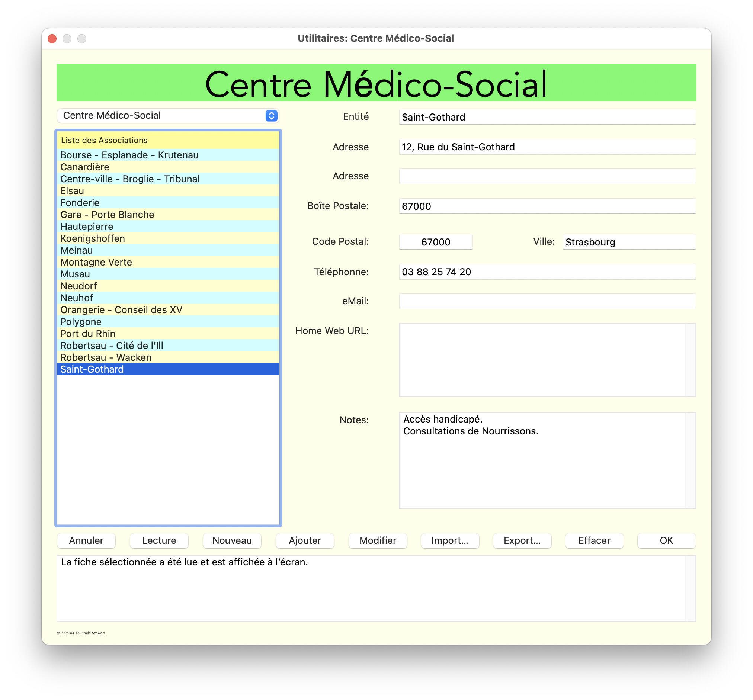753x700 pixels.
Task: Choose Orangerie - Conseil des XV entry
Action: (x=121, y=310)
